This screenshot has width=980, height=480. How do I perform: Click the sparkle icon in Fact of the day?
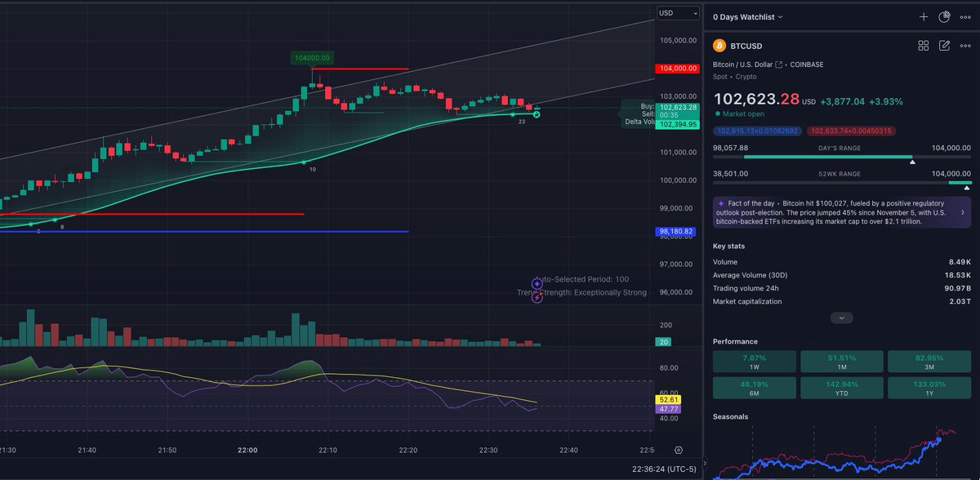(x=721, y=202)
